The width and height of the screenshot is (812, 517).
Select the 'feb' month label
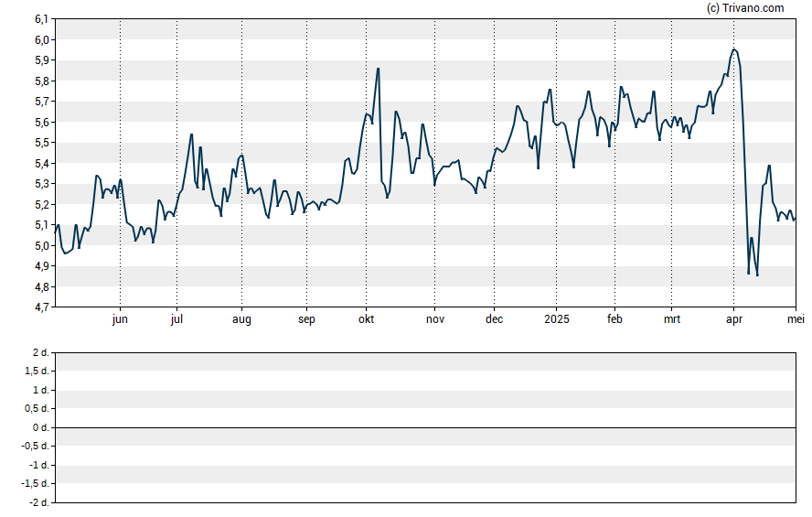614,319
